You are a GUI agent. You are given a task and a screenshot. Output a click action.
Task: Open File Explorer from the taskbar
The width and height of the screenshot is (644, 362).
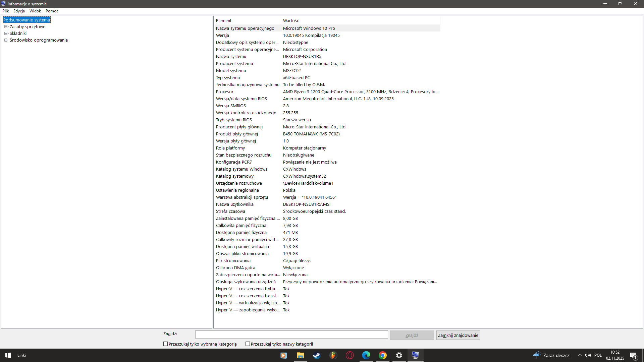300,355
